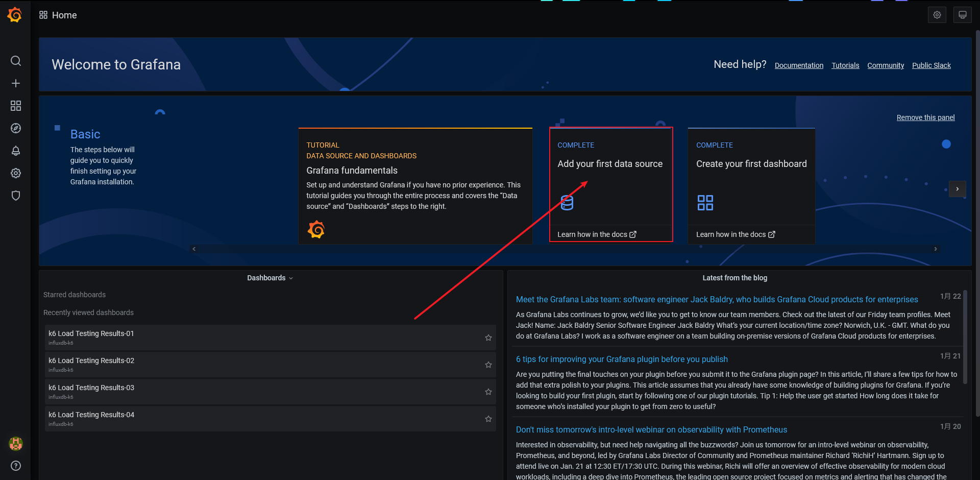Select the Explore compass icon

(x=15, y=128)
